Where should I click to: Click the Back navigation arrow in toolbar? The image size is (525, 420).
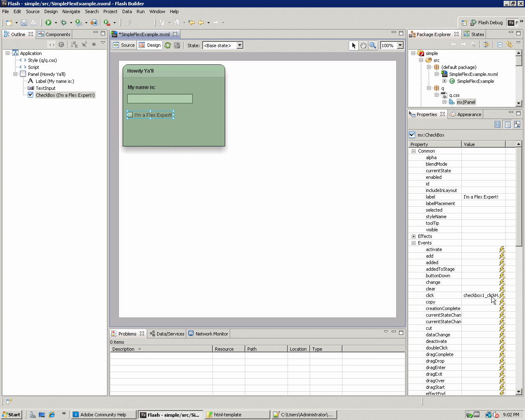pos(201,23)
